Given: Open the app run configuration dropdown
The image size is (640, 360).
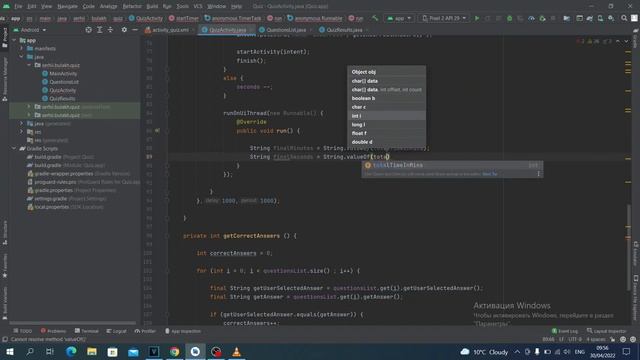Looking at the screenshot, I should click(399, 18).
